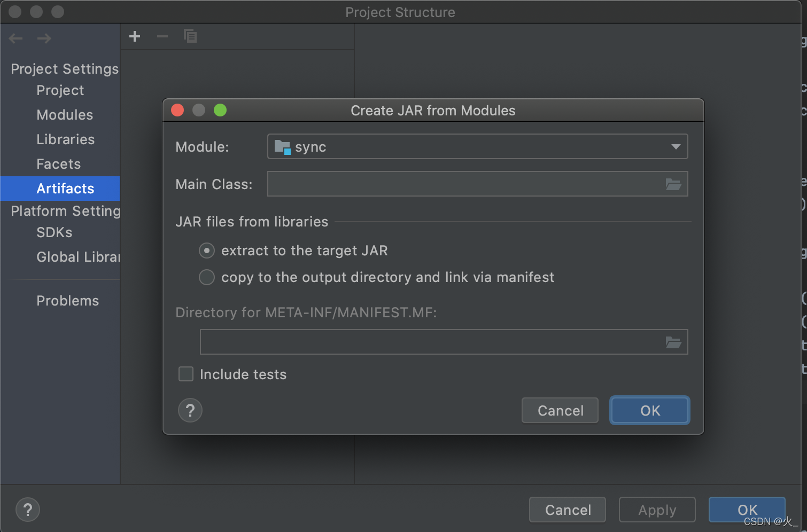Browse for MANIFEST.MF directory folder icon

pyautogui.click(x=673, y=342)
